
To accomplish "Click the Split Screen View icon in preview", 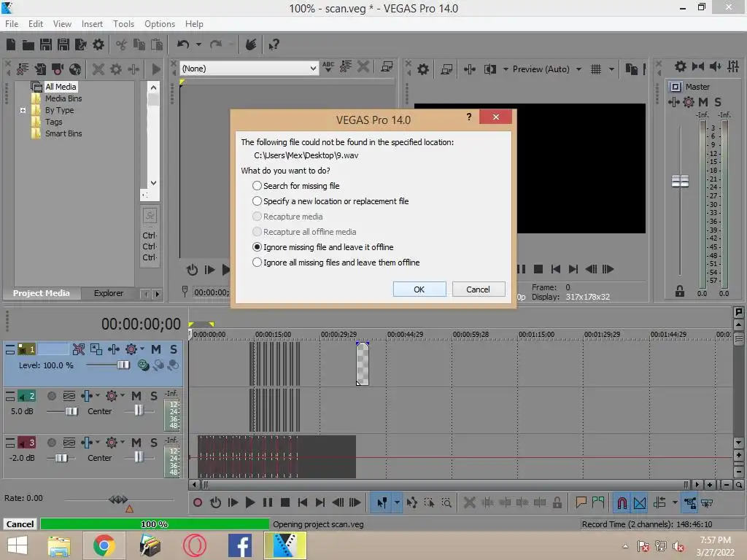I will click(489, 69).
